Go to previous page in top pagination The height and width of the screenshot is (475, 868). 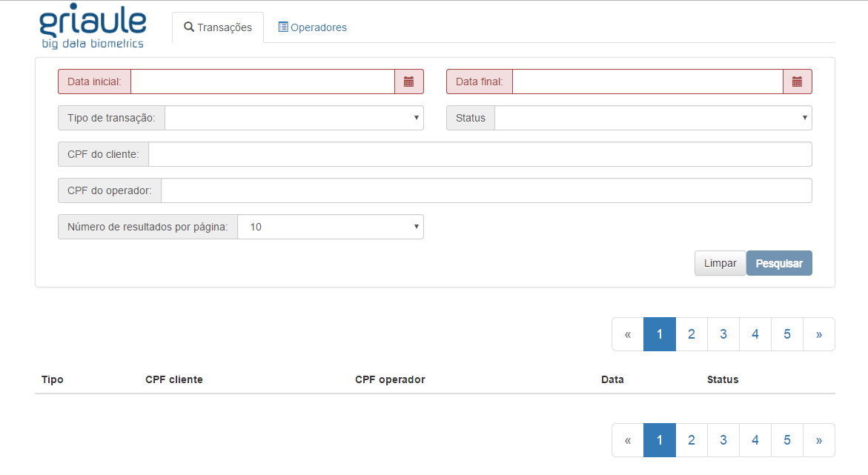point(628,334)
